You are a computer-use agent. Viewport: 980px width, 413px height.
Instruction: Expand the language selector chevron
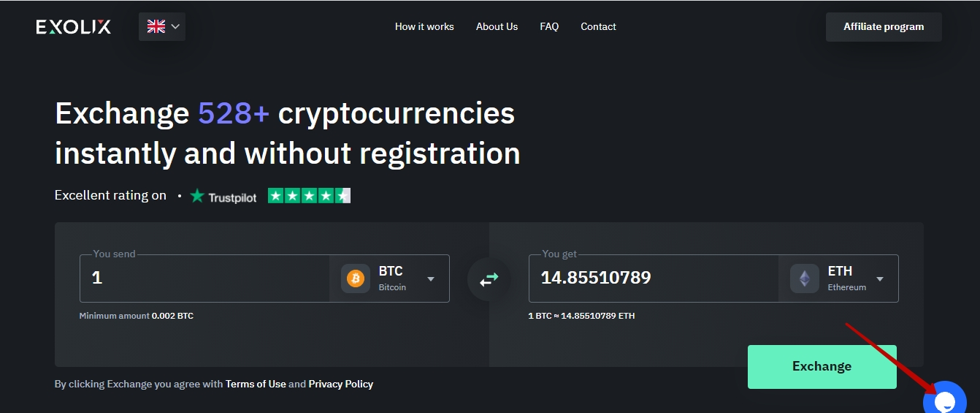click(175, 26)
